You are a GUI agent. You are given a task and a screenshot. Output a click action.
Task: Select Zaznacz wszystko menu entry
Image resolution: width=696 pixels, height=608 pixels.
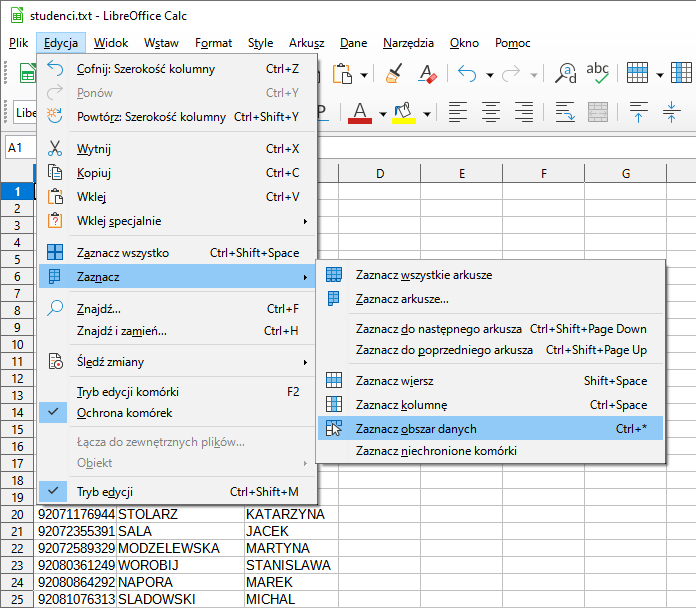pos(178,253)
